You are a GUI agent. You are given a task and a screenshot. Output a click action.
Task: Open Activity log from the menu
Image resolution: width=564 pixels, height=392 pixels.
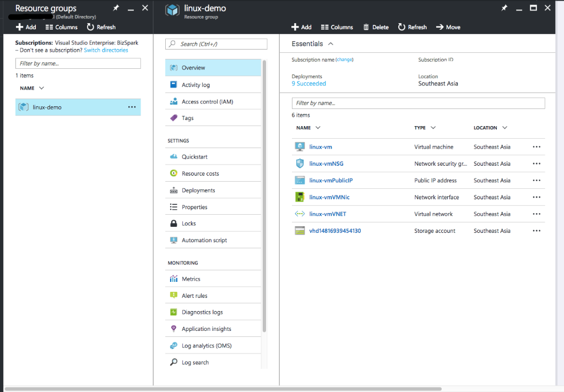click(x=213, y=85)
